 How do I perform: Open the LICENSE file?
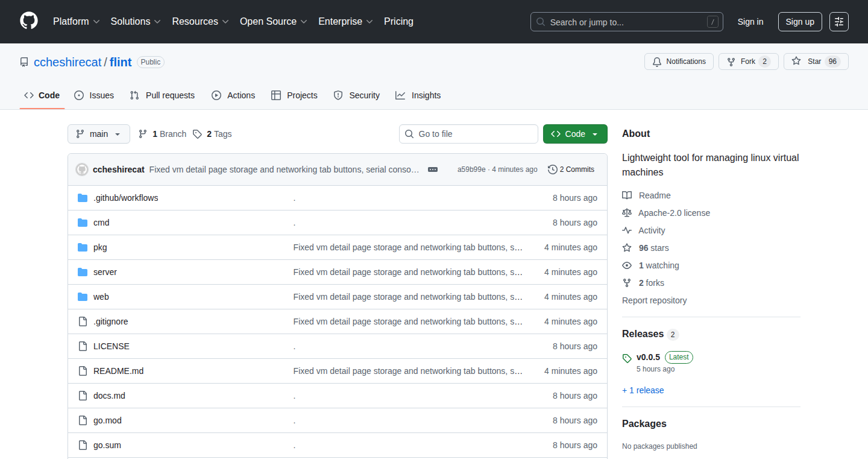(x=112, y=346)
